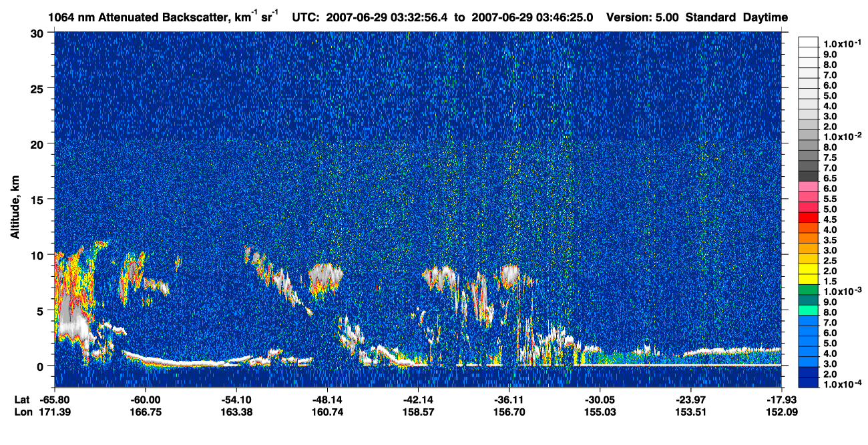This screenshot has height=445, width=868.
Task: Click the latitude value '-36.11'
Action: pos(509,399)
